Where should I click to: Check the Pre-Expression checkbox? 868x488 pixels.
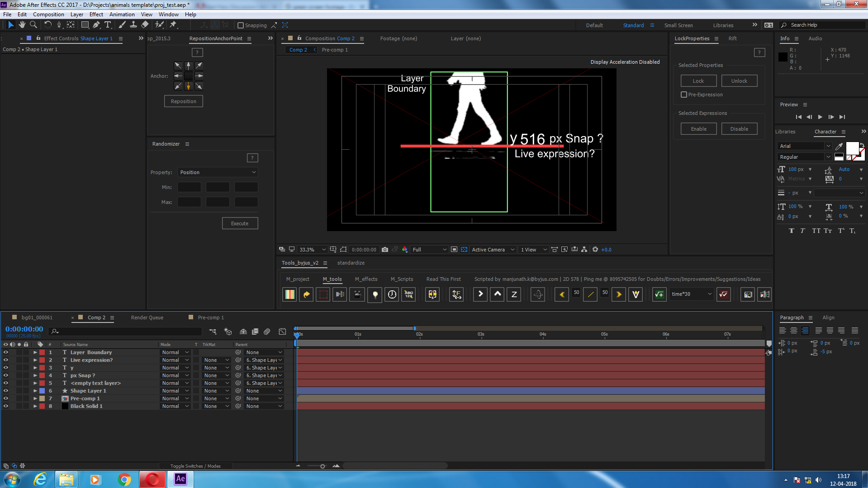point(684,95)
